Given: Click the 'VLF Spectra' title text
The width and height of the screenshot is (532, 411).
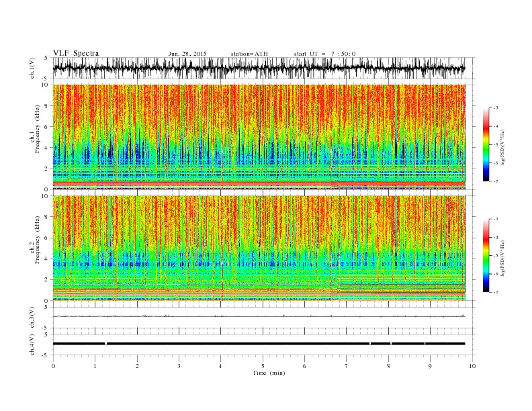Looking at the screenshot, I should (x=76, y=53).
